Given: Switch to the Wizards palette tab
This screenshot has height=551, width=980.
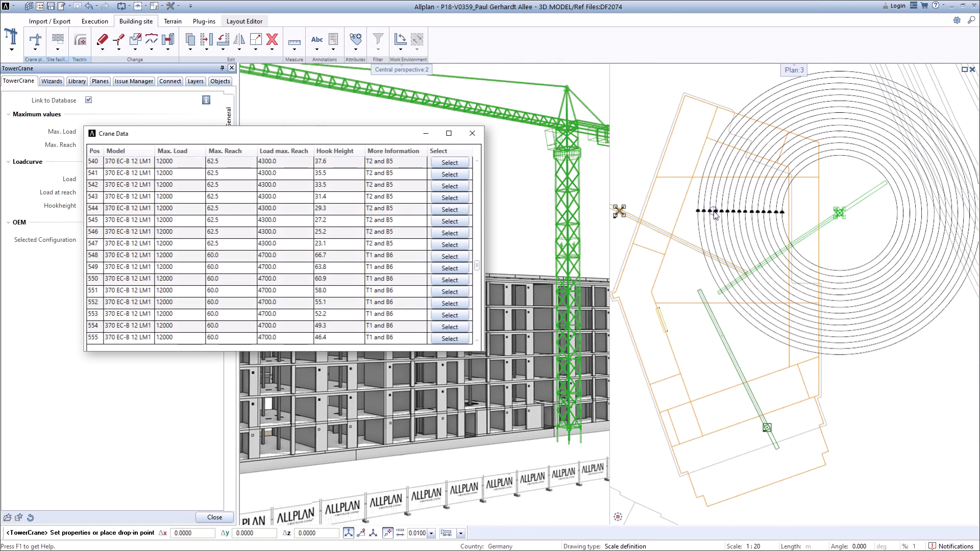Looking at the screenshot, I should click(52, 81).
